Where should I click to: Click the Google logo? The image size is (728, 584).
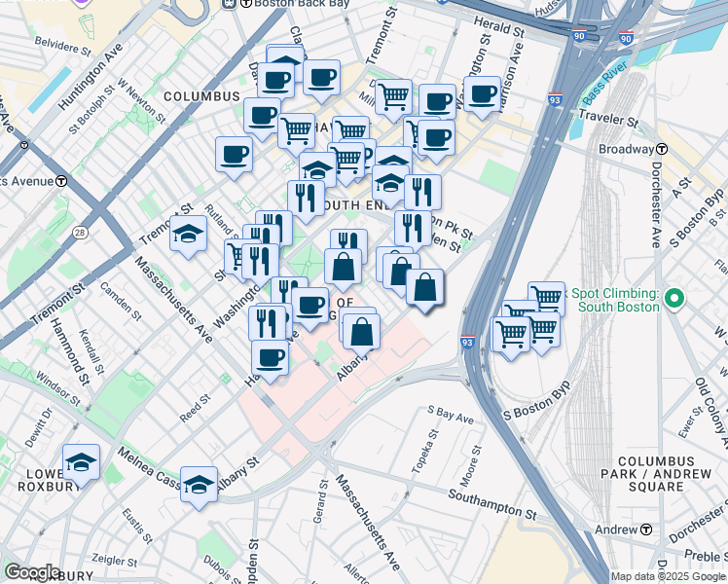tap(32, 572)
